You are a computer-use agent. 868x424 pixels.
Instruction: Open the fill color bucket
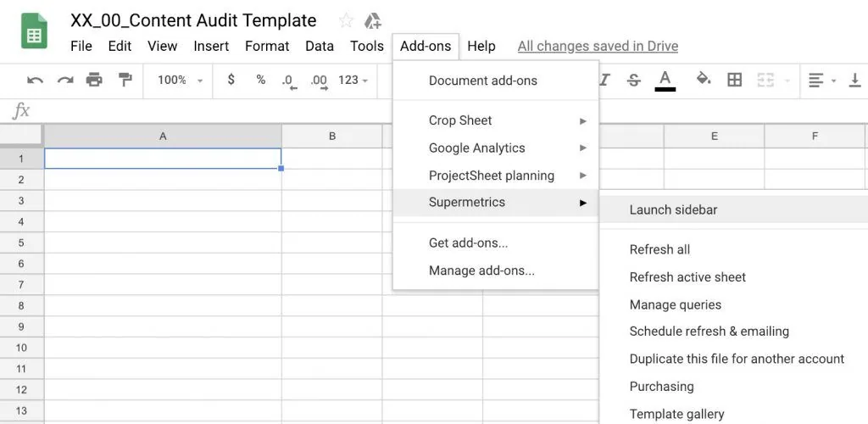pos(703,80)
